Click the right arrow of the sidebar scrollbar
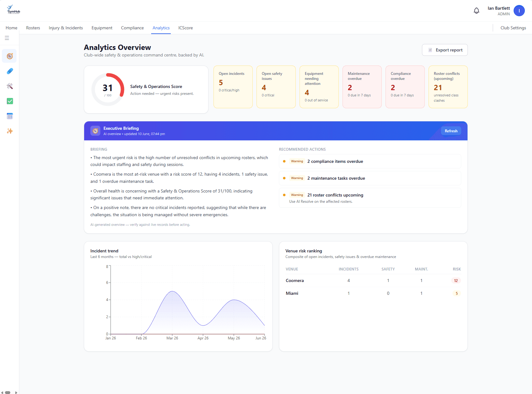 [16, 392]
